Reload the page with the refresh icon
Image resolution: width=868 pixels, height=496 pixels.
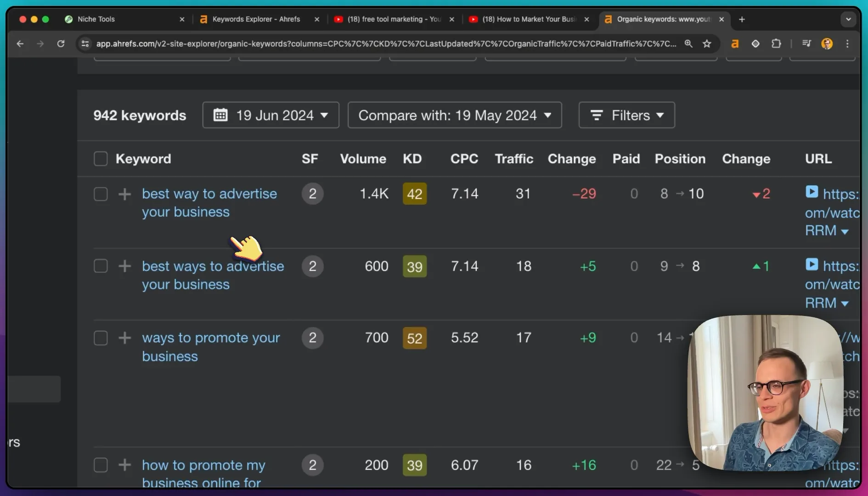pyautogui.click(x=61, y=44)
